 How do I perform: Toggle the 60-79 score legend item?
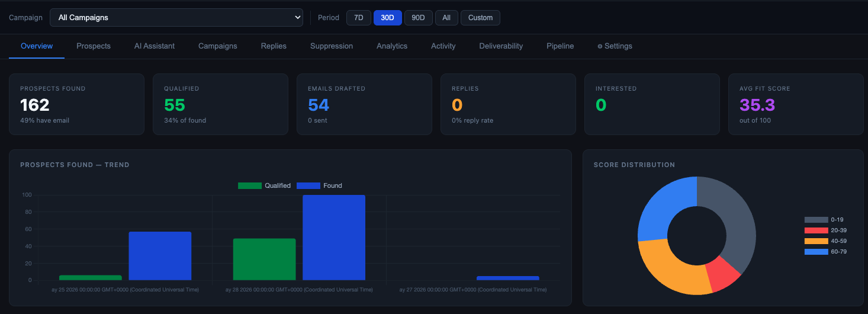click(825, 252)
